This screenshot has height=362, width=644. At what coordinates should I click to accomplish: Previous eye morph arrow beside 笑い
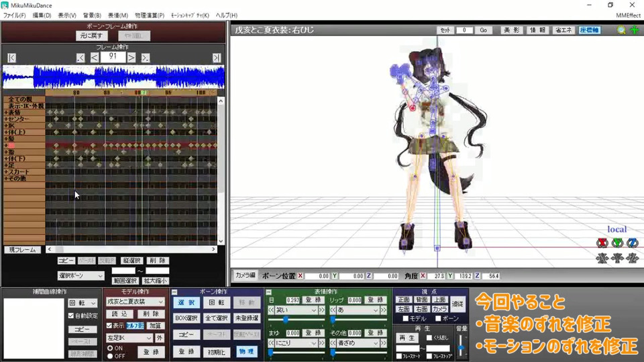coord(271,310)
